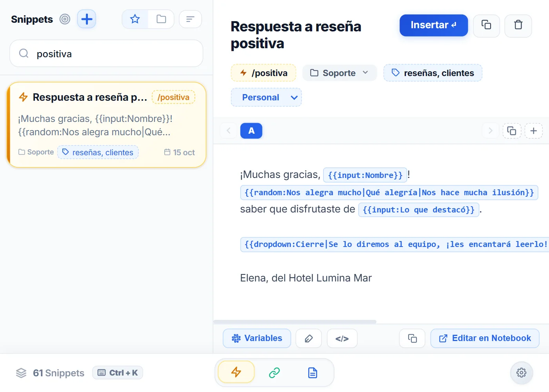Select variant tab A
This screenshot has height=392, width=549.
[x=251, y=131]
